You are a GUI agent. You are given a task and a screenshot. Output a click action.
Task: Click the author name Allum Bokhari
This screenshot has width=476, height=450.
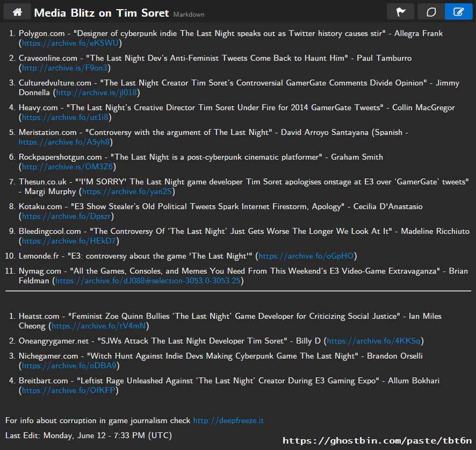(414, 381)
